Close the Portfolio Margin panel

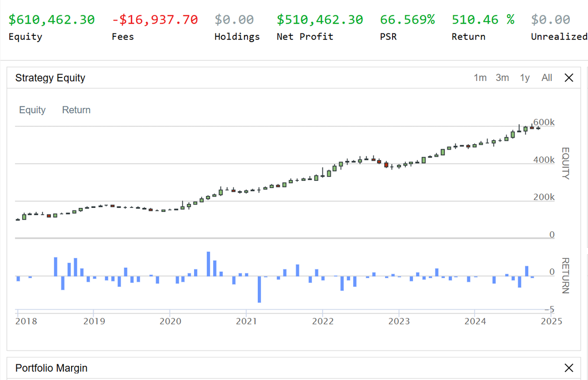[x=568, y=368]
